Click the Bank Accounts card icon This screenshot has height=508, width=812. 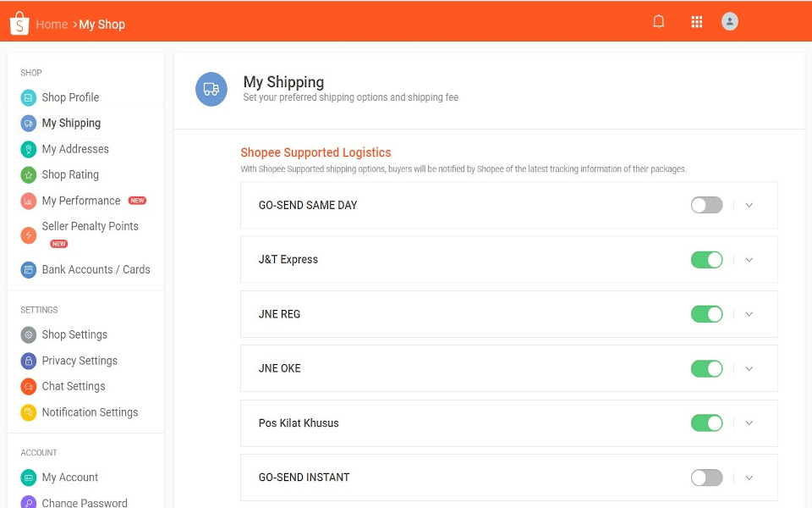coord(29,269)
